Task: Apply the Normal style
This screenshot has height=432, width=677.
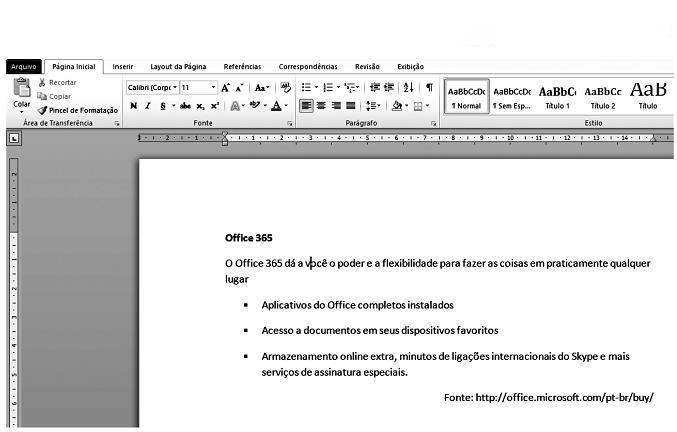Action: coord(466,97)
